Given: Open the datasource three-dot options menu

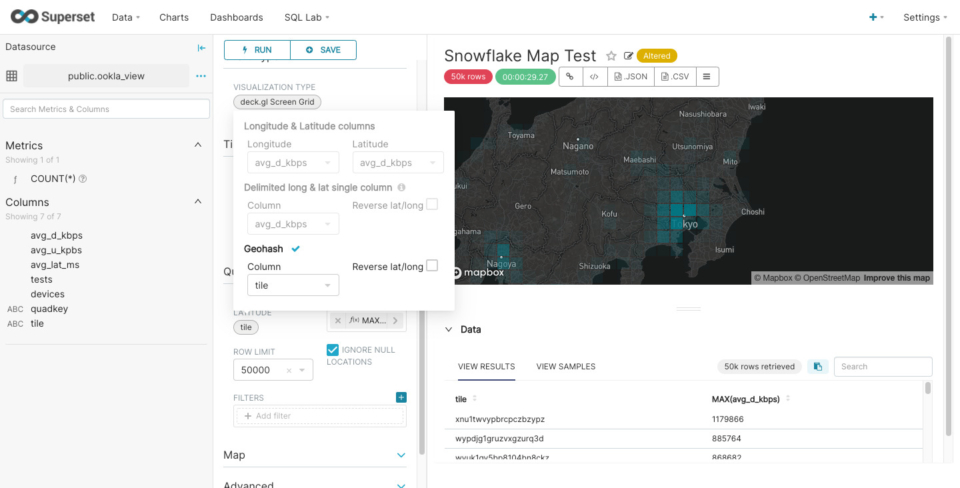Looking at the screenshot, I should (x=201, y=76).
